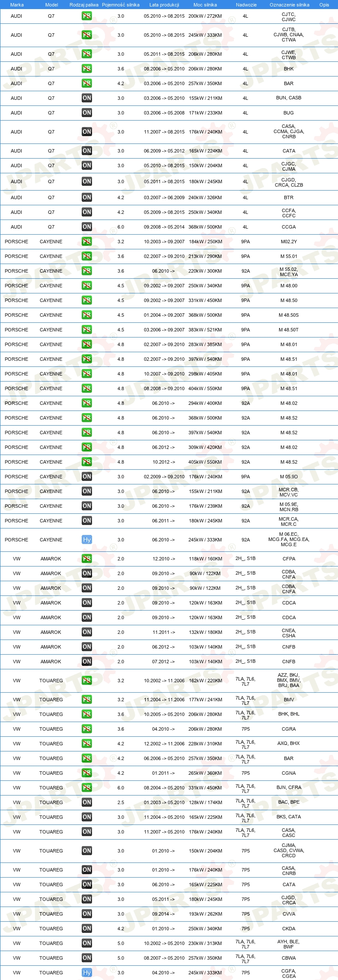
Task: Select the 118kW / 160KM power cell
Action: [x=205, y=559]
